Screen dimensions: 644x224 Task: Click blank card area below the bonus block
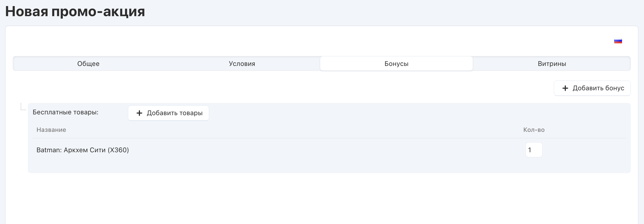pyautogui.click(x=318, y=199)
